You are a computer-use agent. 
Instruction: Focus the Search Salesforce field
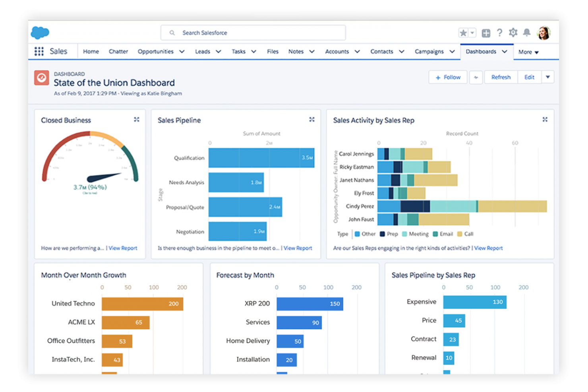click(x=253, y=33)
